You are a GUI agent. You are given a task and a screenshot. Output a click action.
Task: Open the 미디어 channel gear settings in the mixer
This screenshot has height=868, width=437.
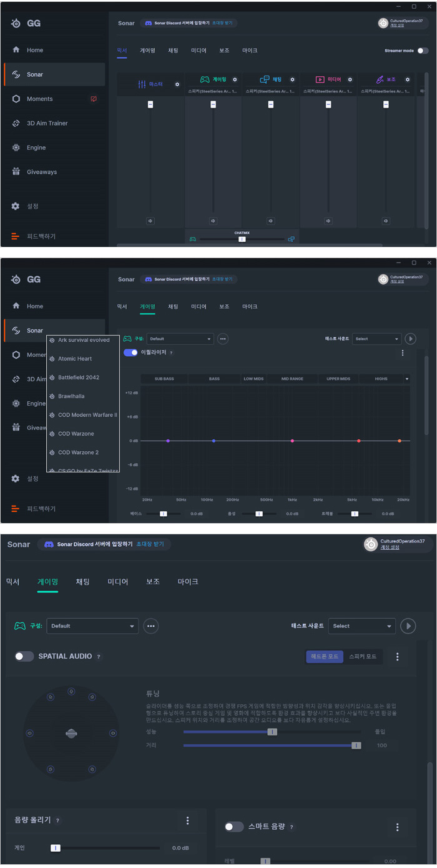(x=350, y=79)
